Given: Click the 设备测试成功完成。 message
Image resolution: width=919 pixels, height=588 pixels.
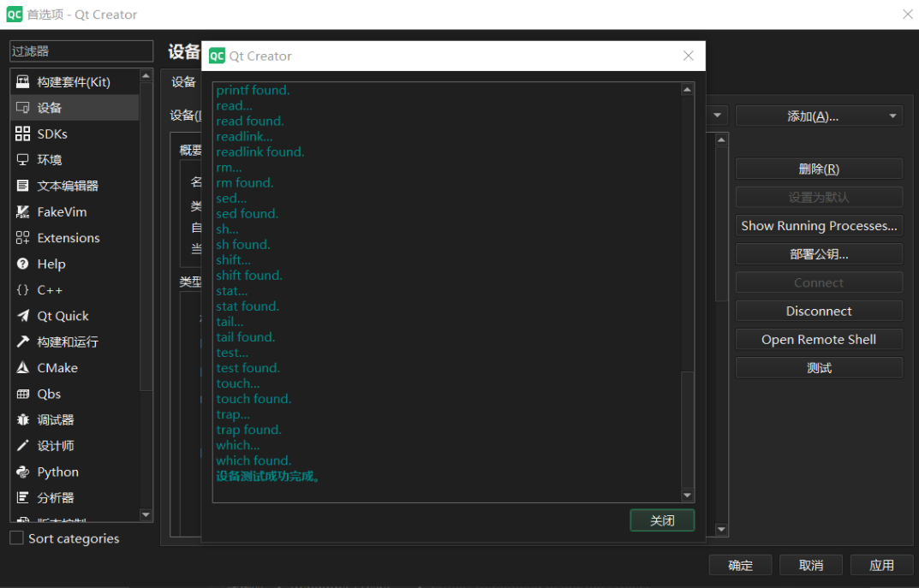Looking at the screenshot, I should [268, 476].
